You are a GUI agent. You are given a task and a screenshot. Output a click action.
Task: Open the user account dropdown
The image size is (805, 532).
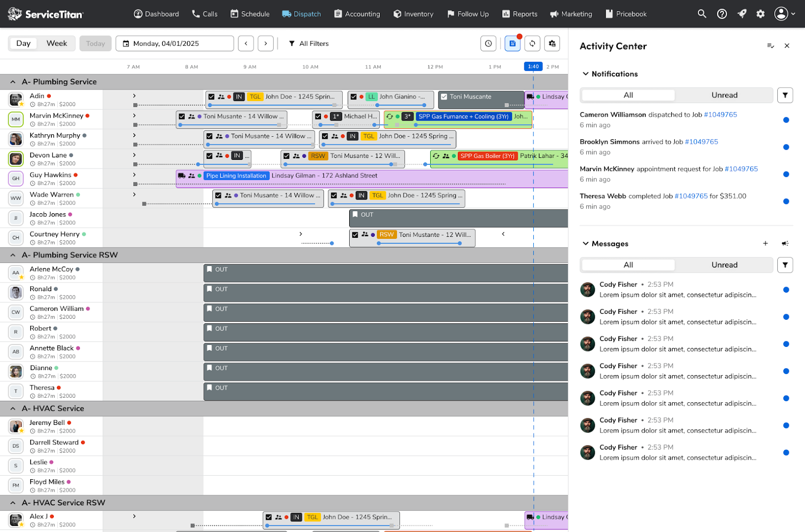[784, 14]
